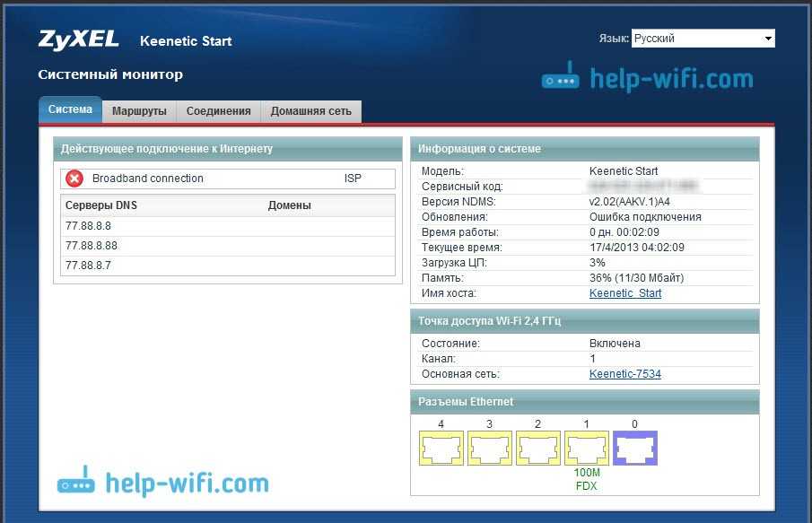
Task: Click the blue Ethernet port 0 icon
Action: click(x=634, y=448)
